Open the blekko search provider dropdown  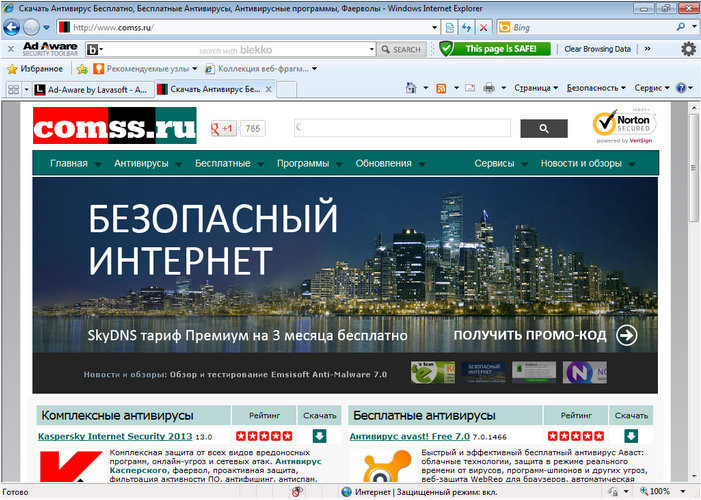(x=95, y=49)
